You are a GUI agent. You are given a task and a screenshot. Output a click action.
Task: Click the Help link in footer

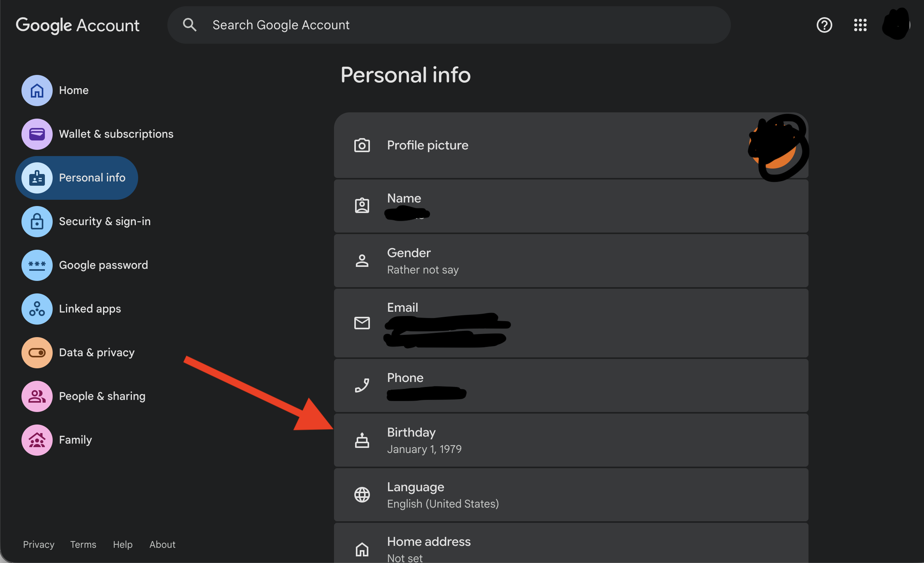pyautogui.click(x=123, y=544)
